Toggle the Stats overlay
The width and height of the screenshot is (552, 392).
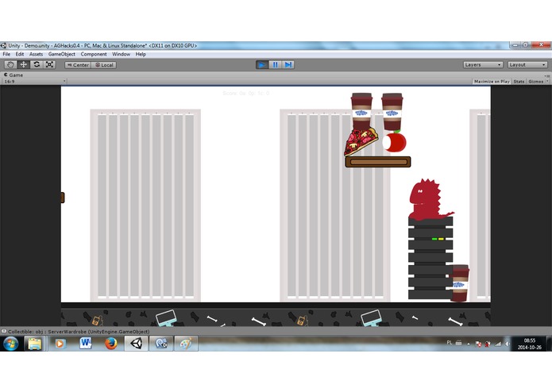(x=519, y=82)
